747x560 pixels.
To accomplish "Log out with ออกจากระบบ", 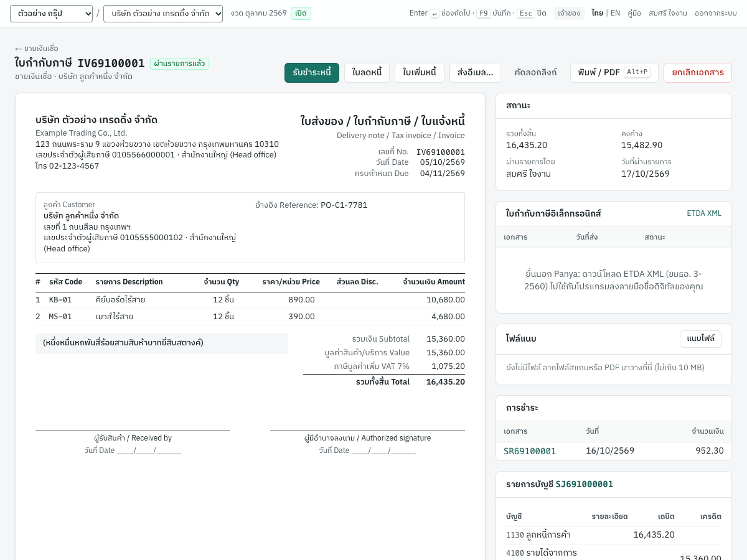I will pos(716,13).
